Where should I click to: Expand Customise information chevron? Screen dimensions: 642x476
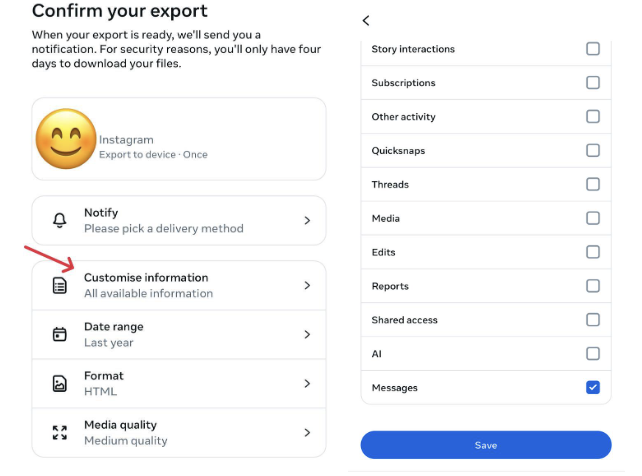[307, 285]
